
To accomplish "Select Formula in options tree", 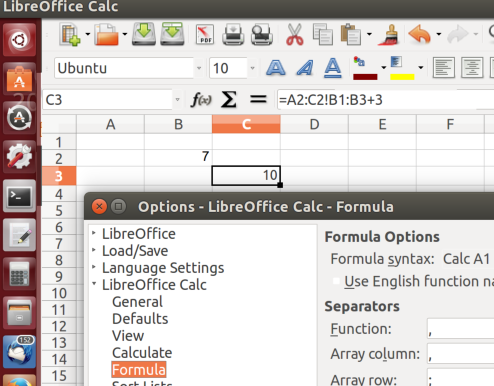I will coord(139,370).
